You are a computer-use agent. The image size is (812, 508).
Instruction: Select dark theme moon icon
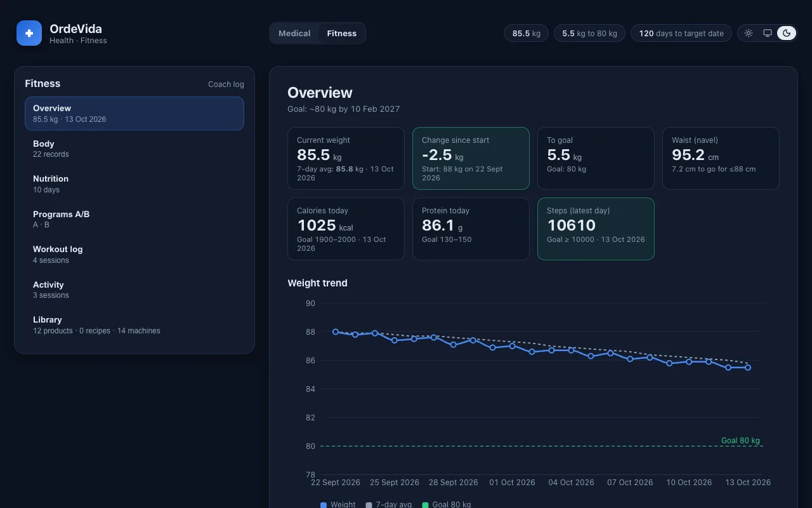click(x=787, y=33)
